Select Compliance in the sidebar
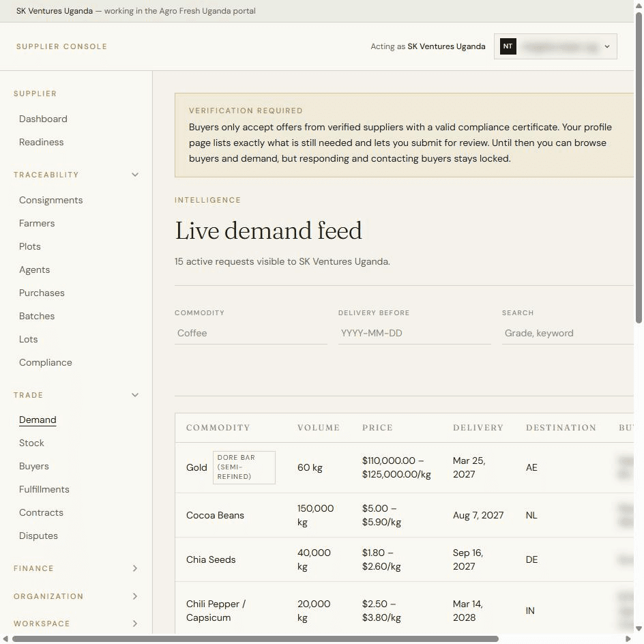 46,363
